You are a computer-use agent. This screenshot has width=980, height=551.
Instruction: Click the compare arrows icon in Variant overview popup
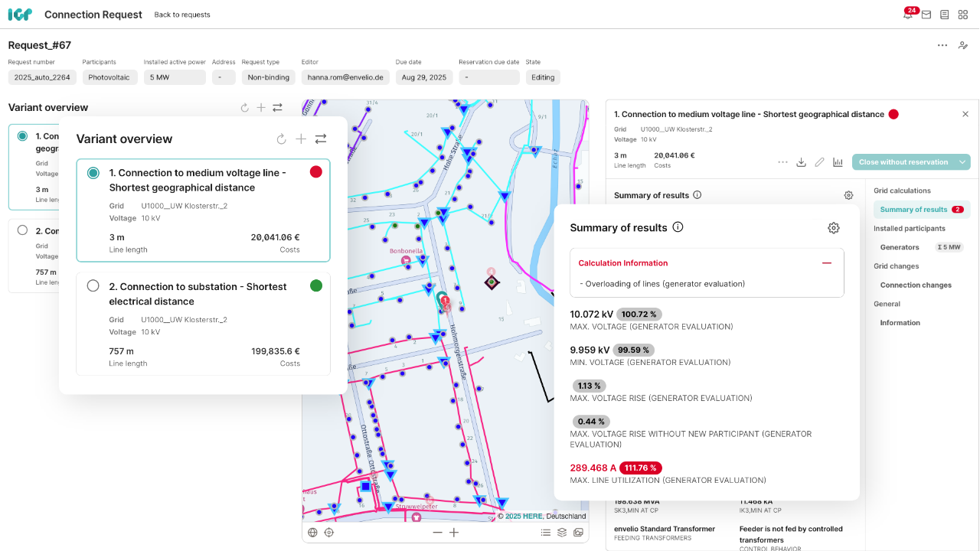coord(321,139)
